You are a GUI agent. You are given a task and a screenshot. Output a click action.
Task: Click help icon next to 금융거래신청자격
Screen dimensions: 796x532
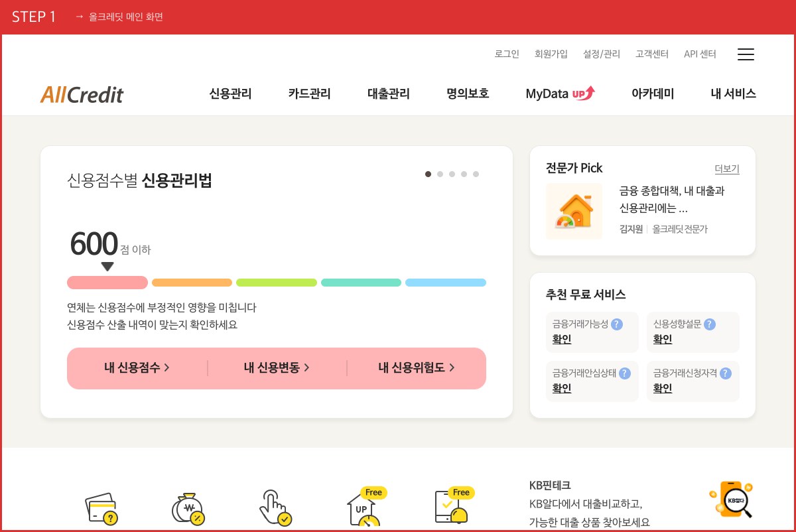pyautogui.click(x=726, y=373)
